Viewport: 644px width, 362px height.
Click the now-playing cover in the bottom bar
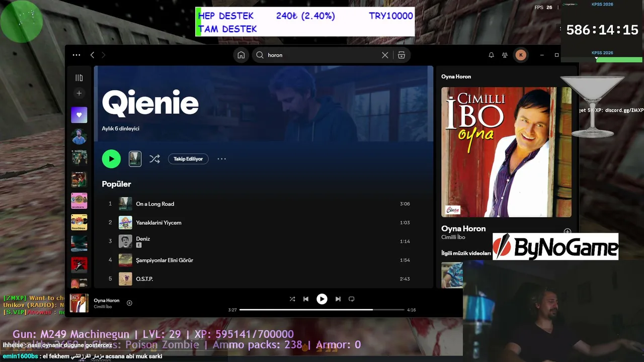click(79, 303)
